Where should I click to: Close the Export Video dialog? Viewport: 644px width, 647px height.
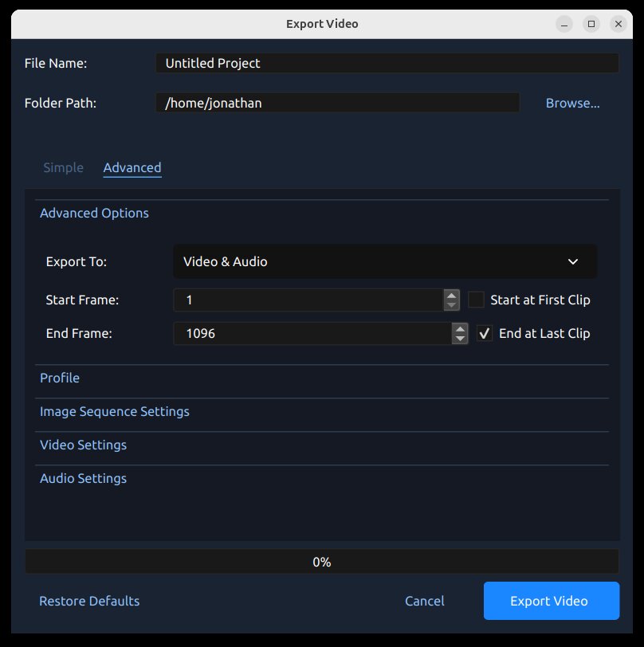[x=618, y=24]
